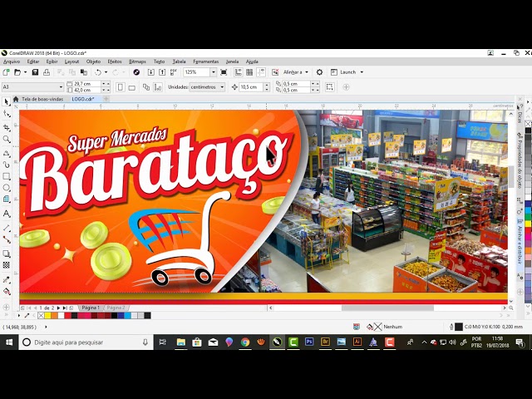Pick the cyan swatch in document palette
532x399 pixels.
127,316
